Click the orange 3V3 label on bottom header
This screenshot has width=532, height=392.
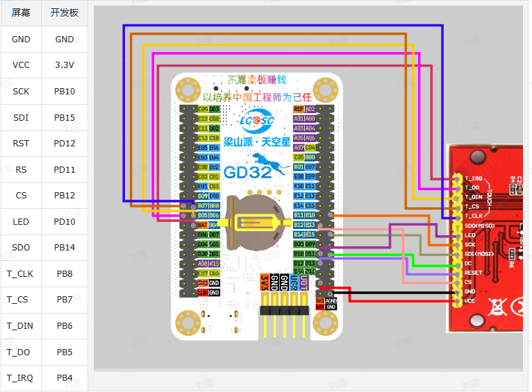[265, 282]
